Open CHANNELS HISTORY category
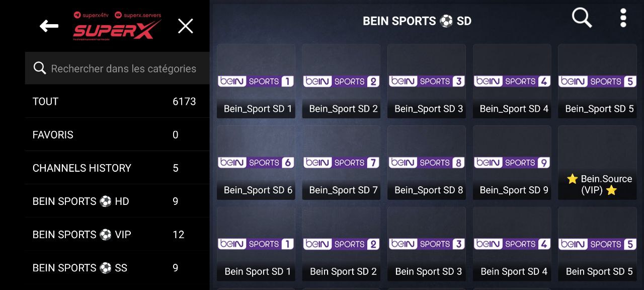Image resolution: width=644 pixels, height=290 pixels. pos(117,168)
